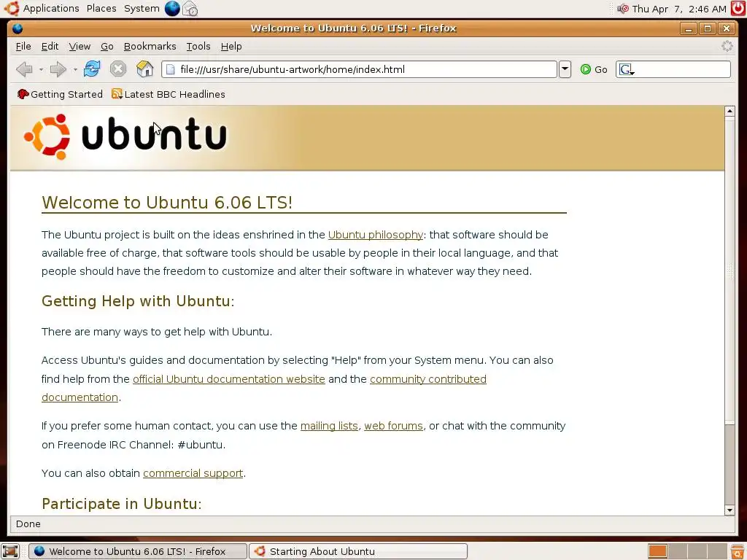This screenshot has height=560, width=747.
Task: Open the System menu in top panel
Action: [142, 9]
